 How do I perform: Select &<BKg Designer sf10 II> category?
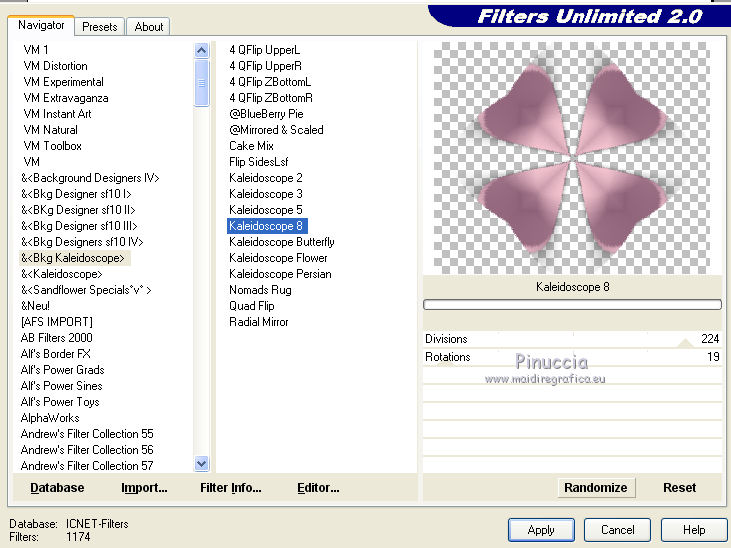click(78, 209)
